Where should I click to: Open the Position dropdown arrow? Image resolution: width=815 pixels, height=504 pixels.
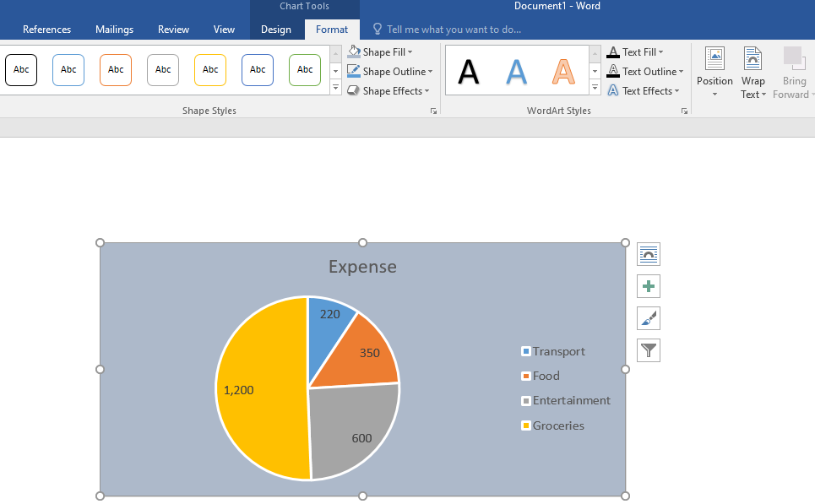click(714, 95)
